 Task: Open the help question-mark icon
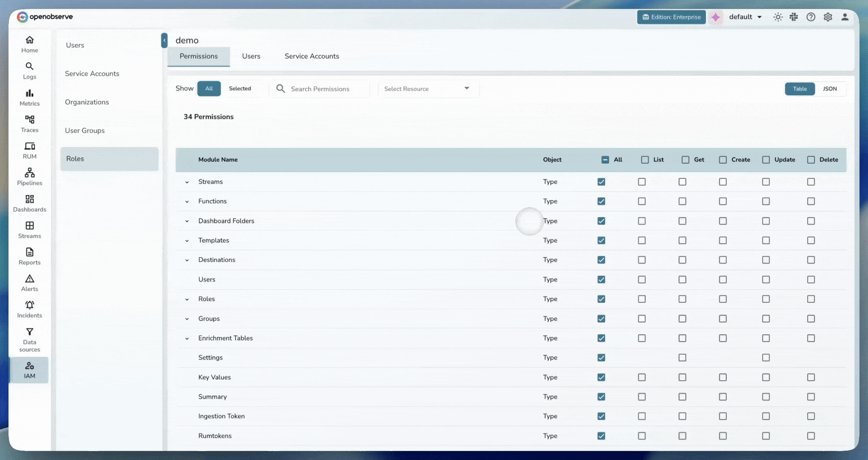(811, 17)
